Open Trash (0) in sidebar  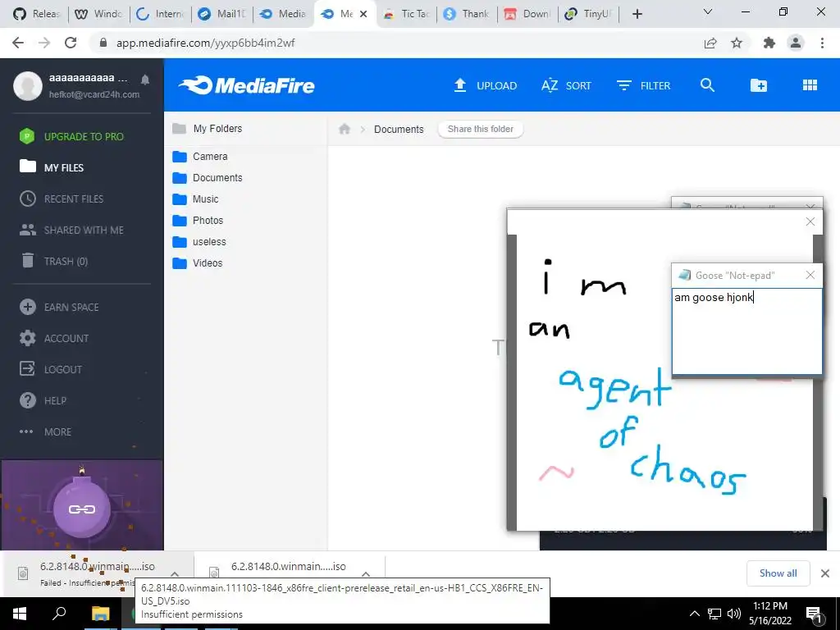[53, 261]
